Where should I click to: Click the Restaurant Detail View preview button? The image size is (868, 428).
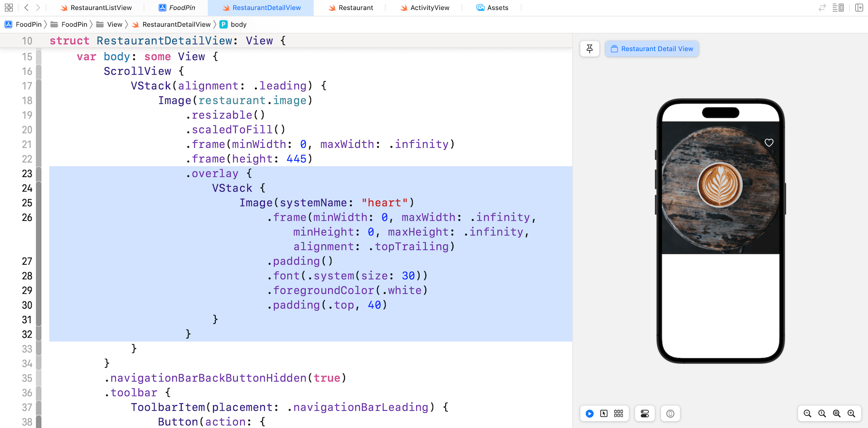652,49
